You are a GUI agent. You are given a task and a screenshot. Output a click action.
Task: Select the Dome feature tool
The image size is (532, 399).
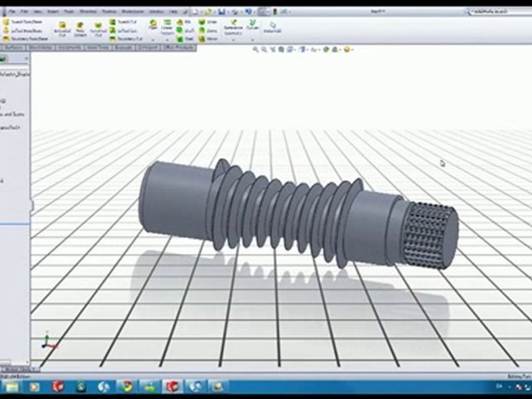pyautogui.click(x=208, y=30)
